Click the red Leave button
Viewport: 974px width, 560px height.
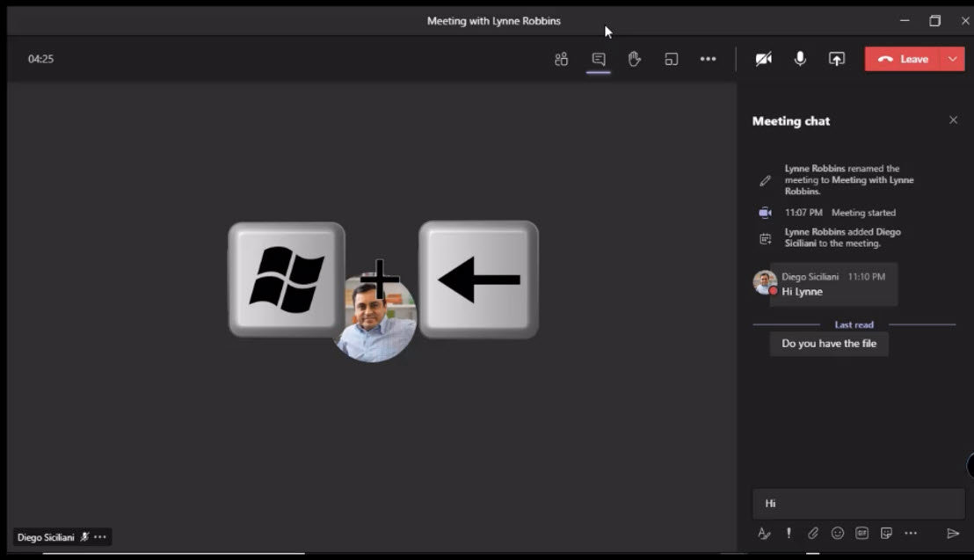904,59
